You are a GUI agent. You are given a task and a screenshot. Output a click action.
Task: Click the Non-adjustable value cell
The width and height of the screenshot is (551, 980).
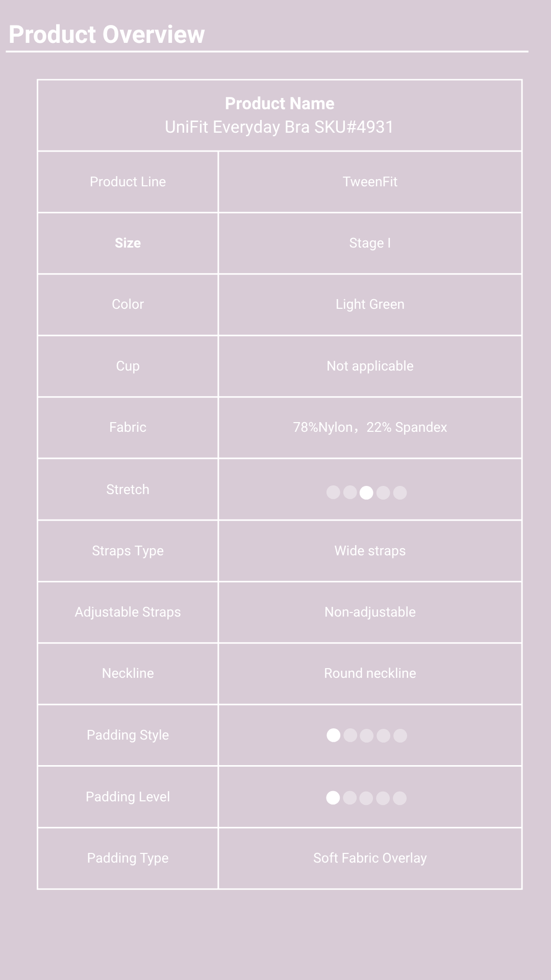(x=370, y=612)
